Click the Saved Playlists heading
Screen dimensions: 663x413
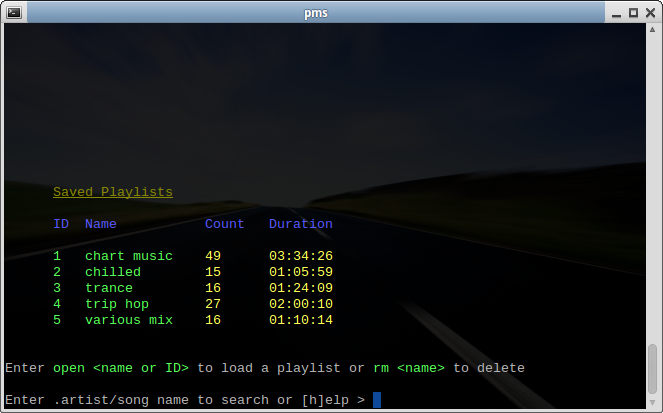(113, 192)
